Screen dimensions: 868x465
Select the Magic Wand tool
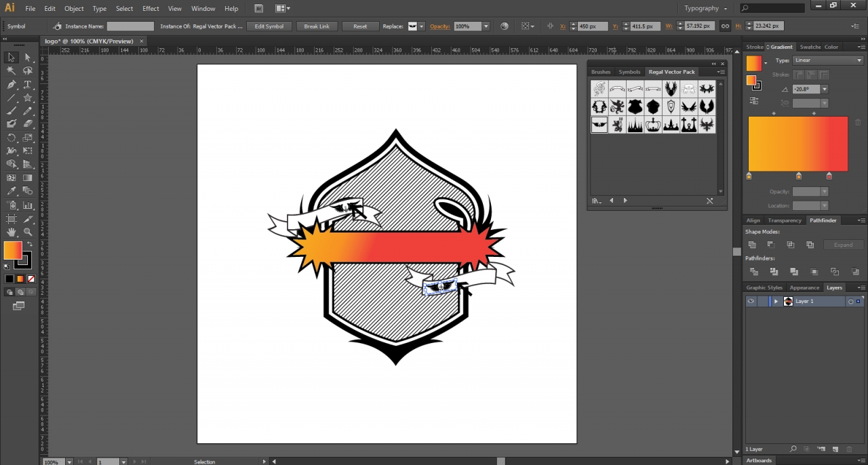coord(12,71)
